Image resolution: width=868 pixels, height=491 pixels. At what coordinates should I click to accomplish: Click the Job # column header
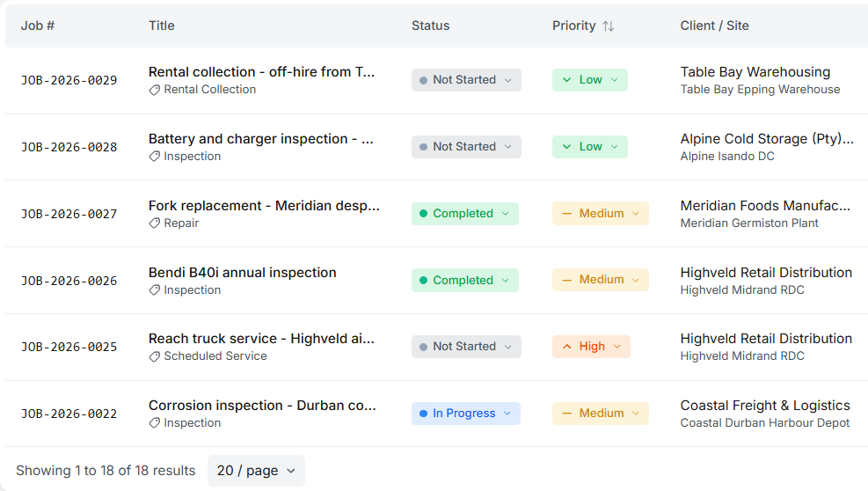(x=38, y=26)
